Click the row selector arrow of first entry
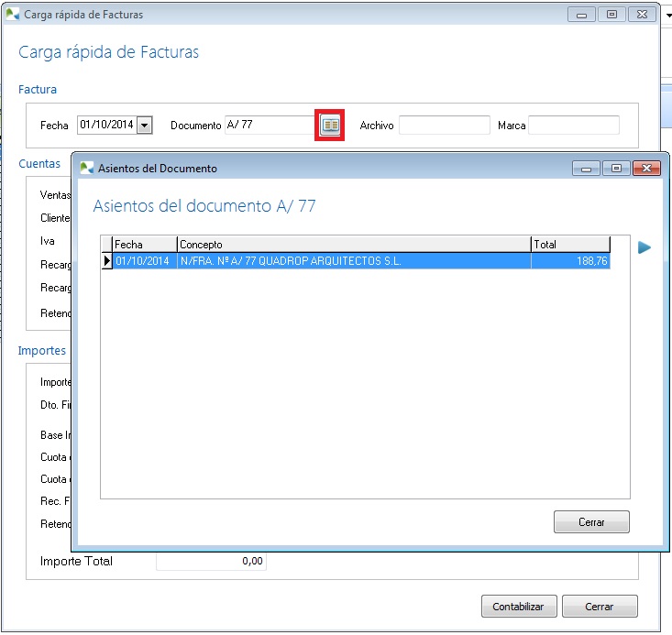 106,261
